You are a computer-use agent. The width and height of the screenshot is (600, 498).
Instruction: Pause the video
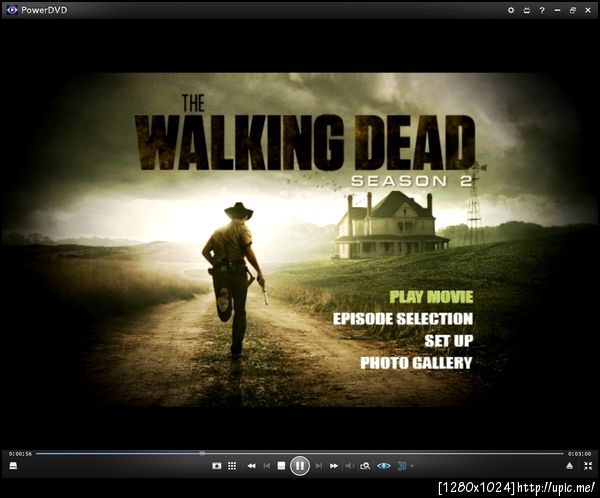click(300, 466)
